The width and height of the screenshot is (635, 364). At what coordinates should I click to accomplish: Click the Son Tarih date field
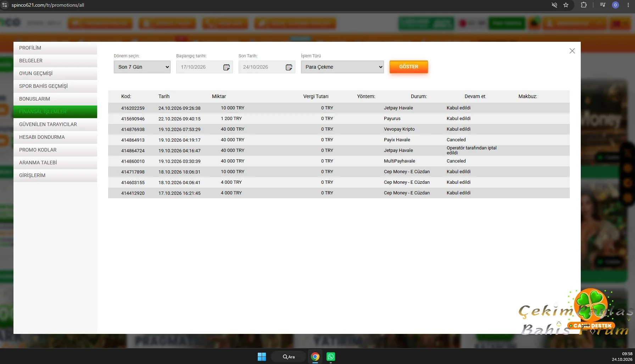click(x=267, y=67)
